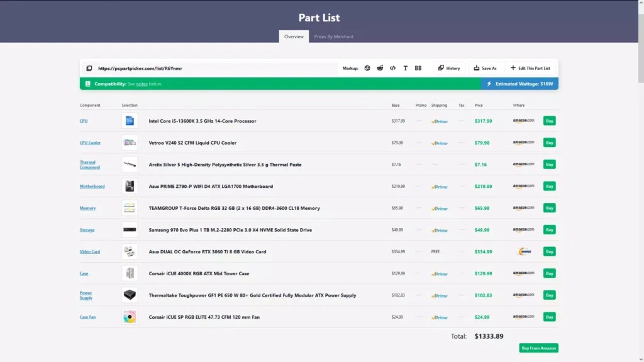Open the Memory component link
644x362 pixels.
coord(87,208)
